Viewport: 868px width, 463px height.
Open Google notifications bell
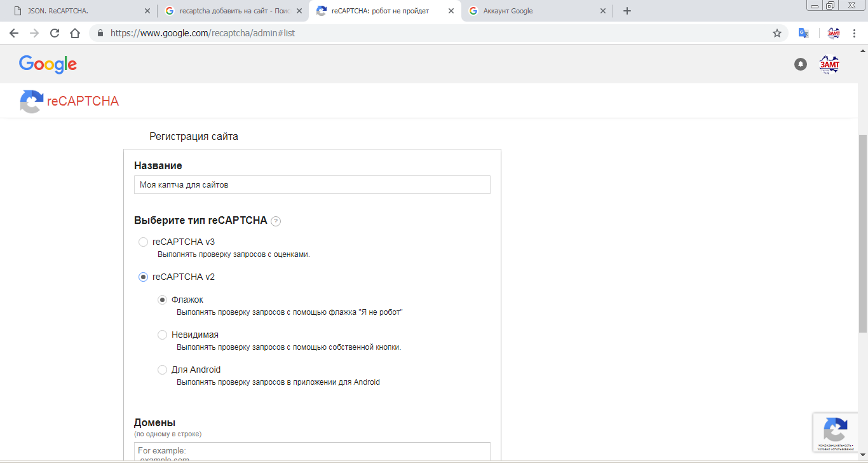[x=801, y=64]
